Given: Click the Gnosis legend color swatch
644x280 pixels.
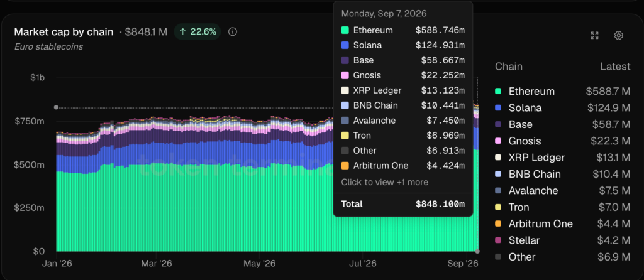Looking at the screenshot, I should pyautogui.click(x=498, y=141).
